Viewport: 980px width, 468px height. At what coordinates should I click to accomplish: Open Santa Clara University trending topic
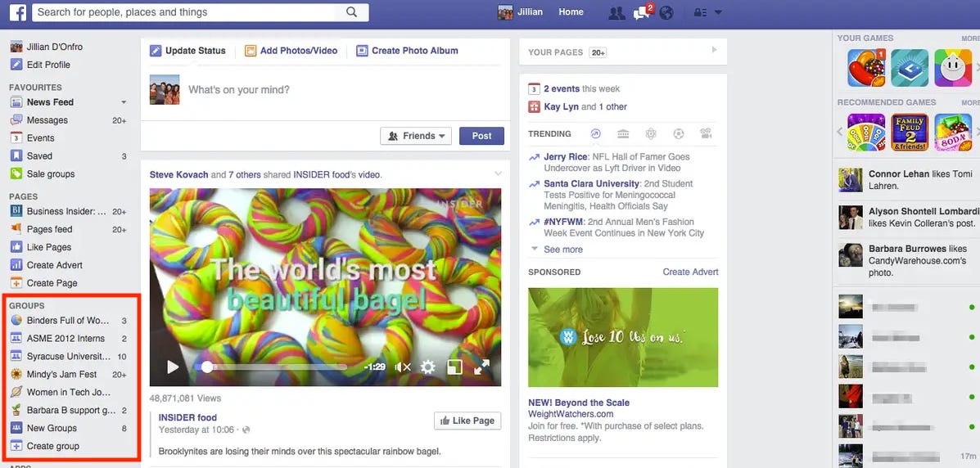click(x=591, y=184)
